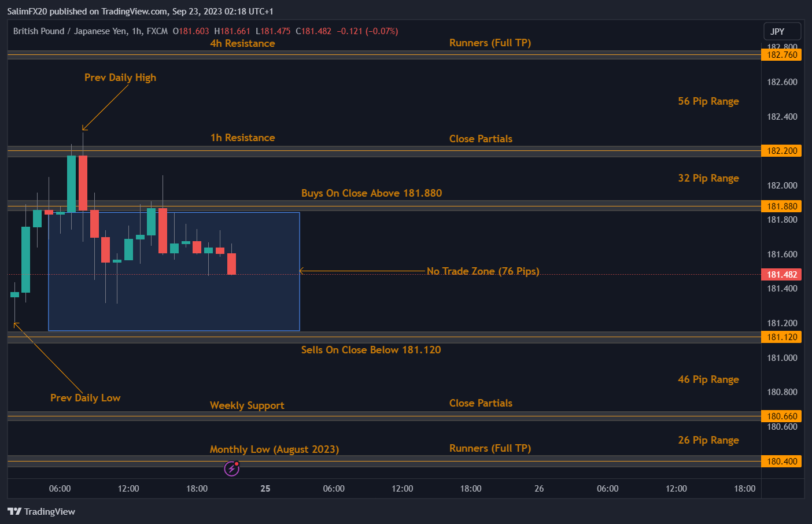812x524 pixels.
Task: Select the 180.660 weekly support price tag
Action: (x=781, y=416)
